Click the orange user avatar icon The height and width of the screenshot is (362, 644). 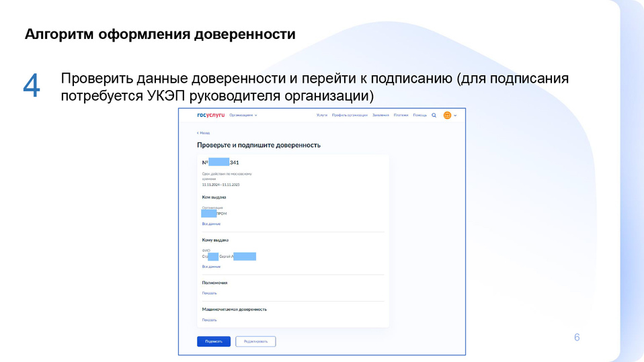(x=447, y=116)
